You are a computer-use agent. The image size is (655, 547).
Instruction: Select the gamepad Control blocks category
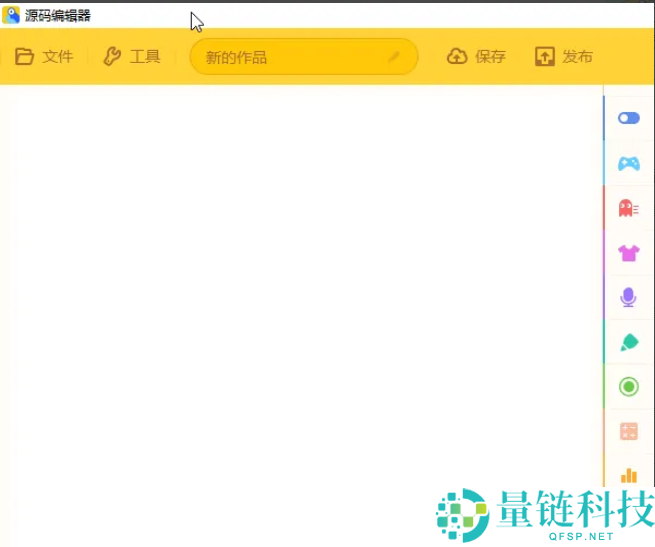coord(628,163)
